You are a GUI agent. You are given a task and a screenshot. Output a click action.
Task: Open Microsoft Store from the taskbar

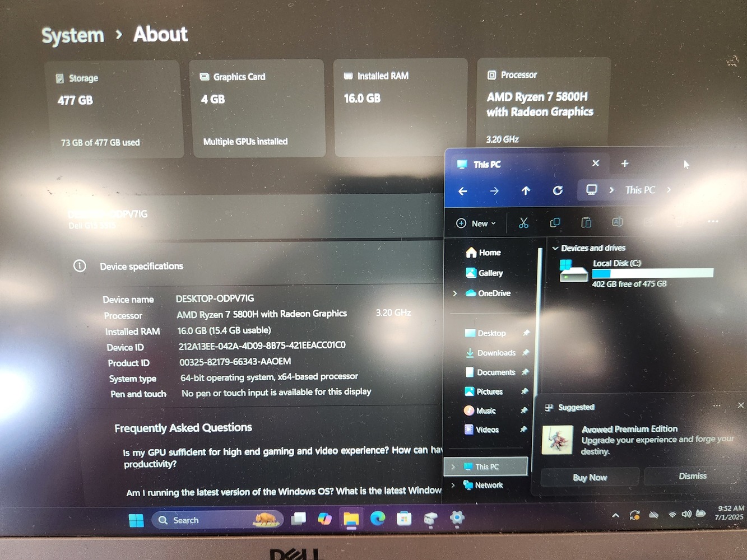pos(404,519)
